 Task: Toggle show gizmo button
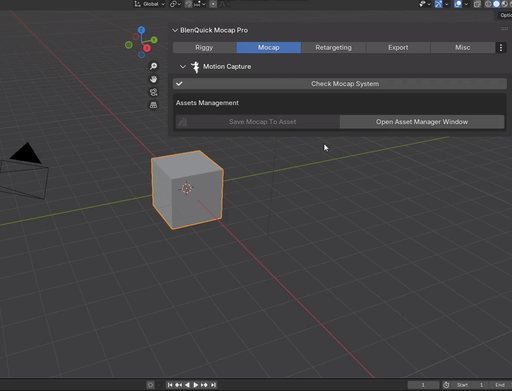(439, 4)
